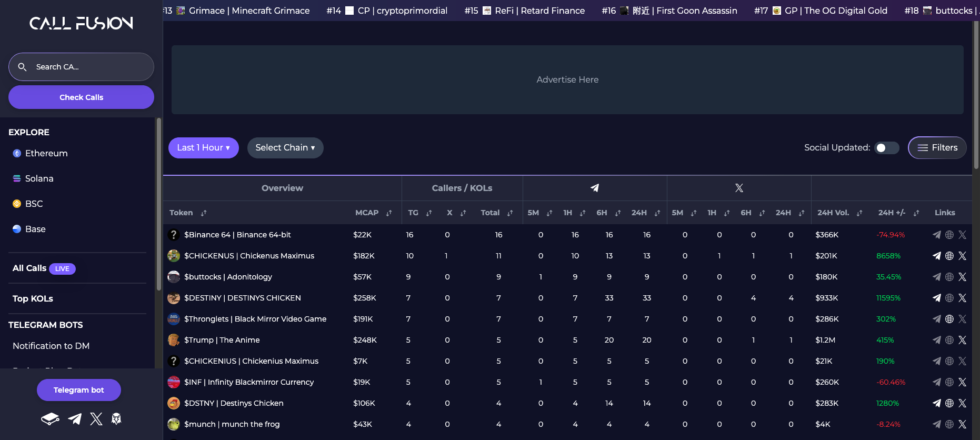Click the X column group header icon
Image resolution: width=980 pixels, height=440 pixels.
coord(739,188)
